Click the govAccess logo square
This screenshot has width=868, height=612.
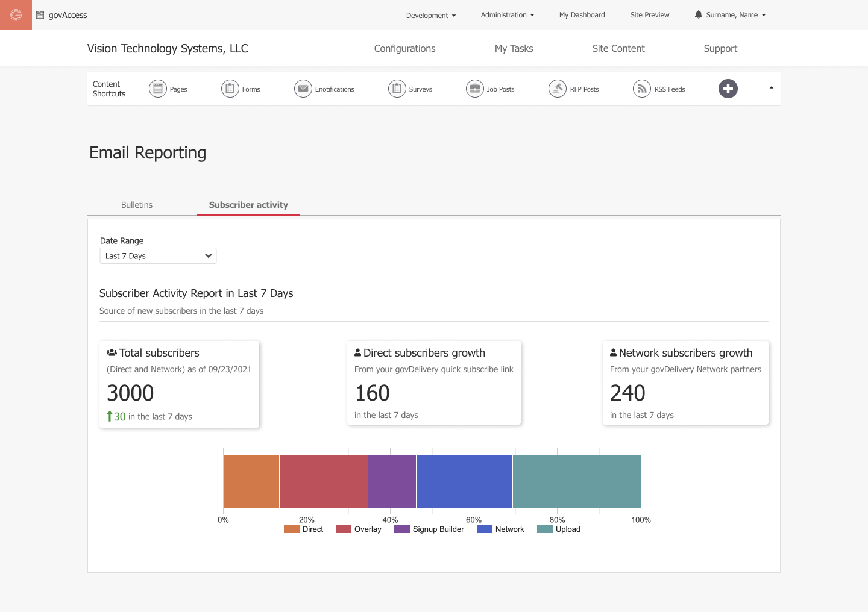click(15, 14)
